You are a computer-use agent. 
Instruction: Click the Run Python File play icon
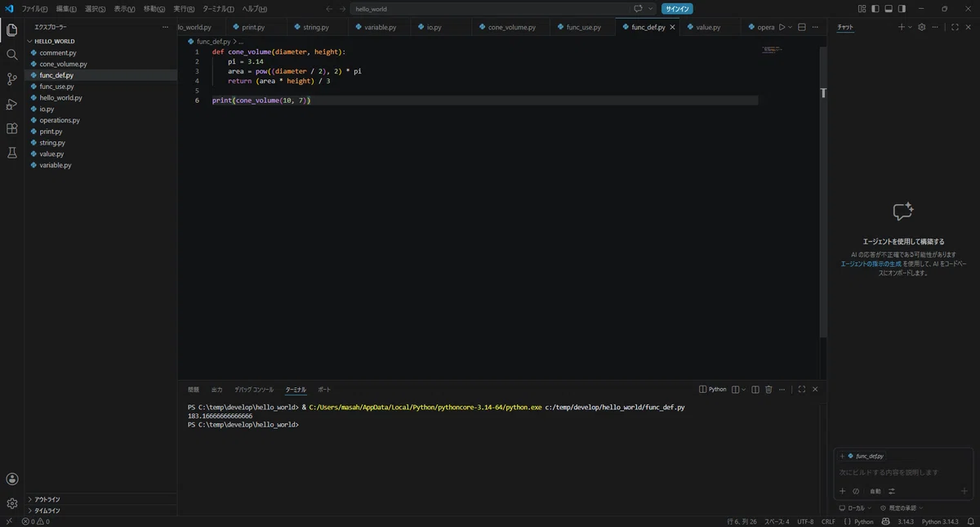click(782, 27)
